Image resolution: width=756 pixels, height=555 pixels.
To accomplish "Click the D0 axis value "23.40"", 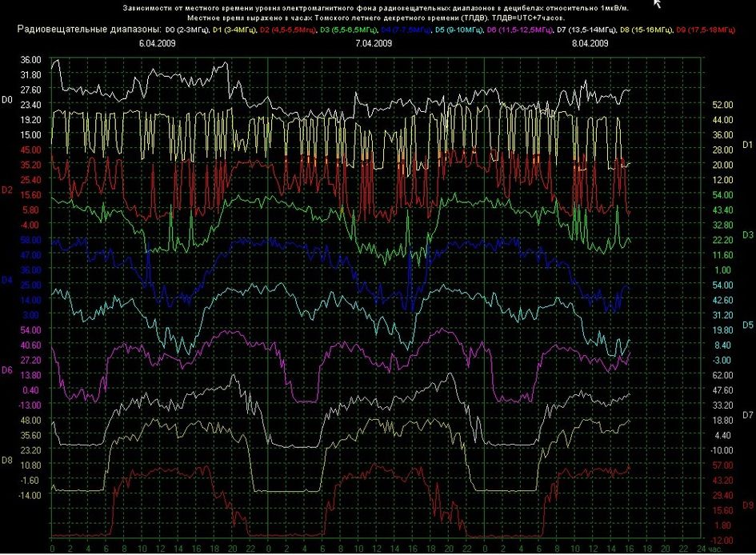I will click(x=31, y=105).
